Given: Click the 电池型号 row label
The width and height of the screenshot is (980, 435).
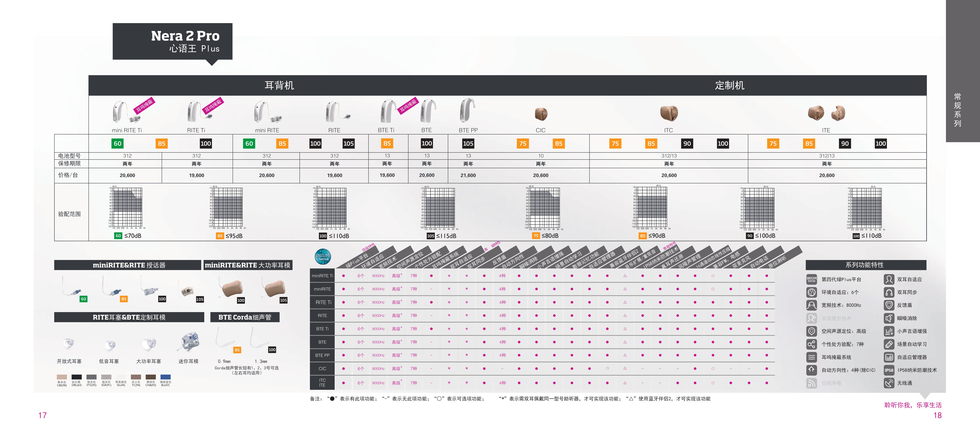Looking at the screenshot, I should pyautogui.click(x=69, y=156).
